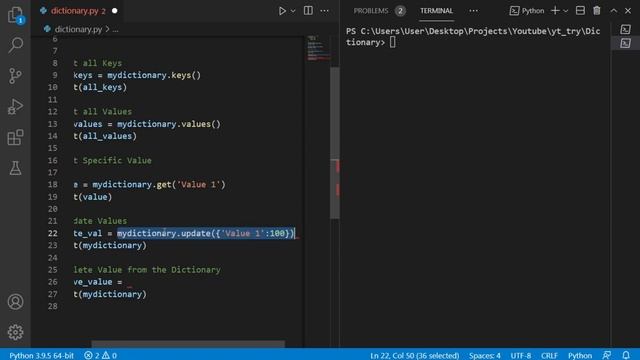Maximize the panel with up chevron

click(613, 11)
